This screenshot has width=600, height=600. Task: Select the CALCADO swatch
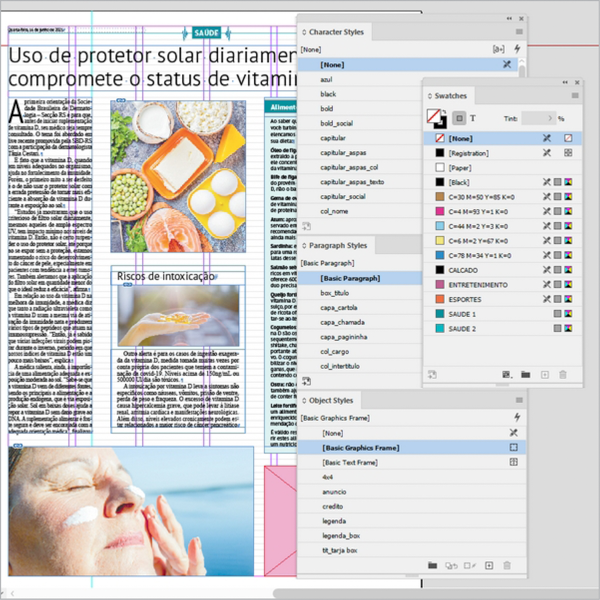[x=503, y=270]
